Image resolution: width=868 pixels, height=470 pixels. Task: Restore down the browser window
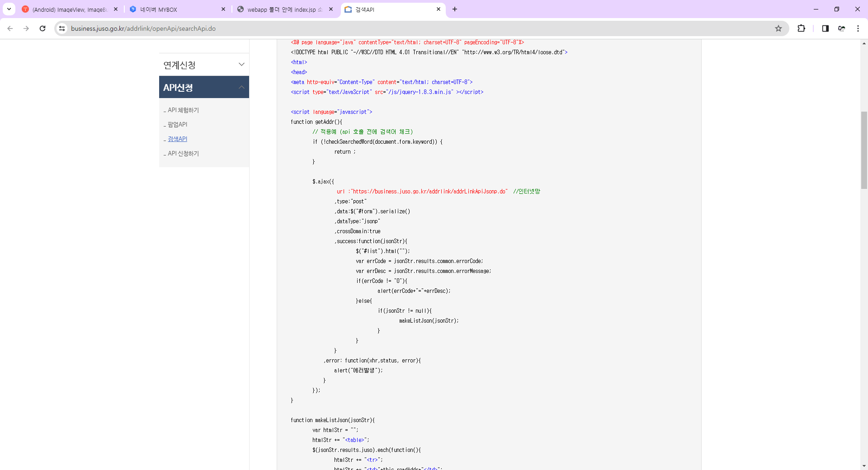tap(836, 9)
